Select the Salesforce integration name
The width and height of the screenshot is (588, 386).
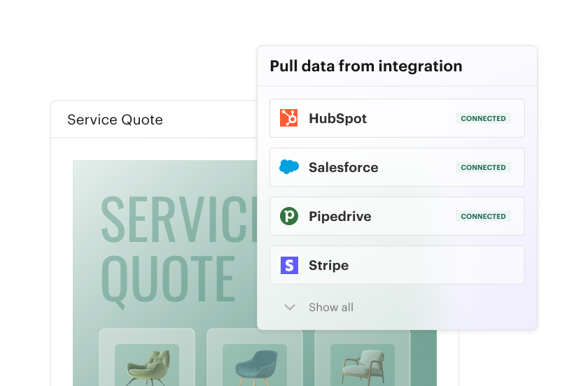(343, 167)
